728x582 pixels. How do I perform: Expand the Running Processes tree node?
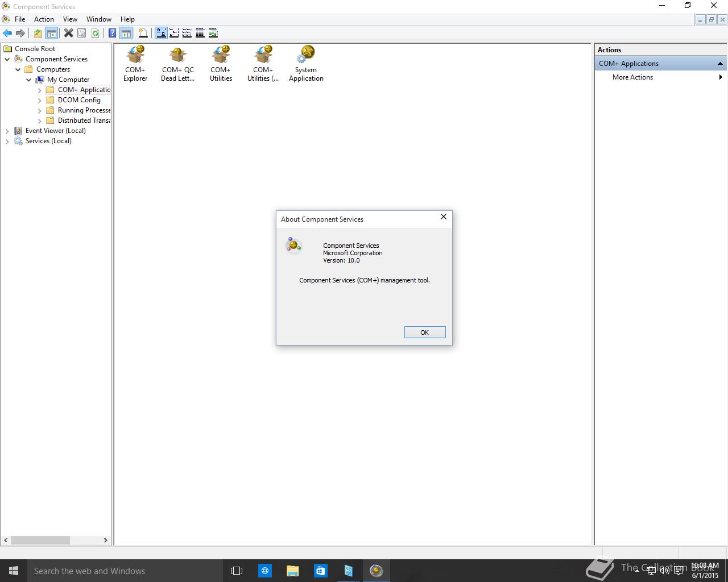[x=40, y=110]
